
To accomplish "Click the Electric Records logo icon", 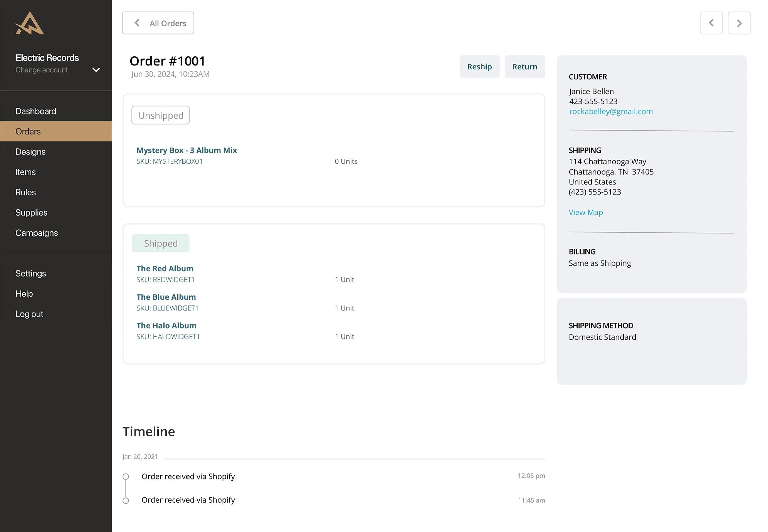I will point(30,23).
